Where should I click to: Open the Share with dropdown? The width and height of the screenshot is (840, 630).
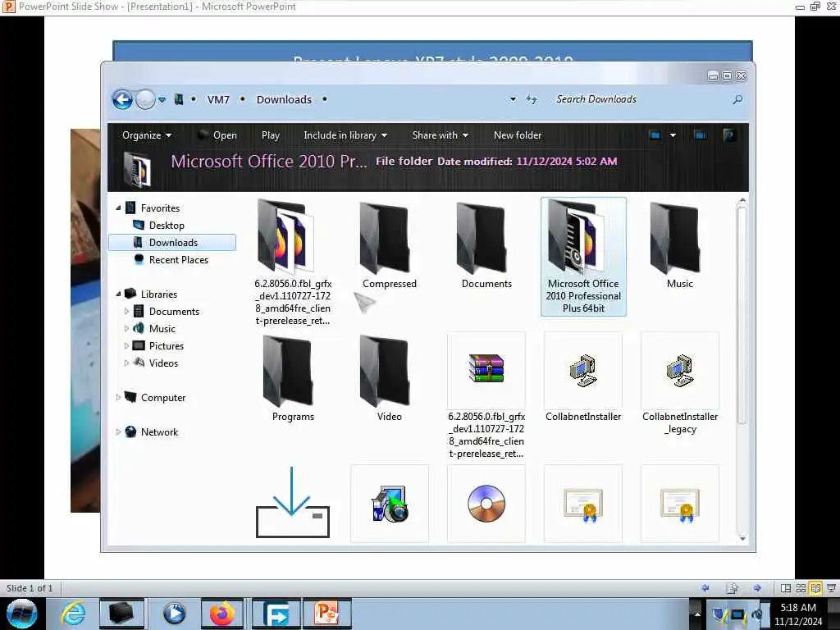pyautogui.click(x=441, y=135)
